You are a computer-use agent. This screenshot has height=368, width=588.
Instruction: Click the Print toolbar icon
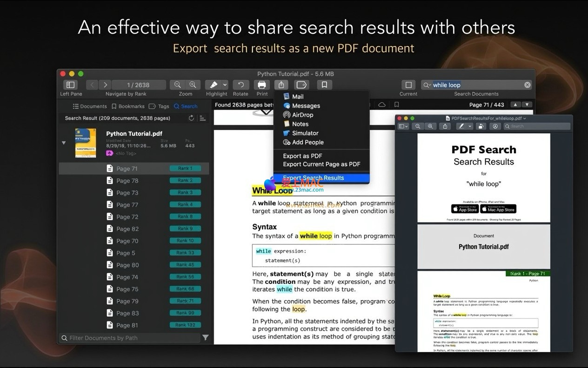pyautogui.click(x=262, y=85)
